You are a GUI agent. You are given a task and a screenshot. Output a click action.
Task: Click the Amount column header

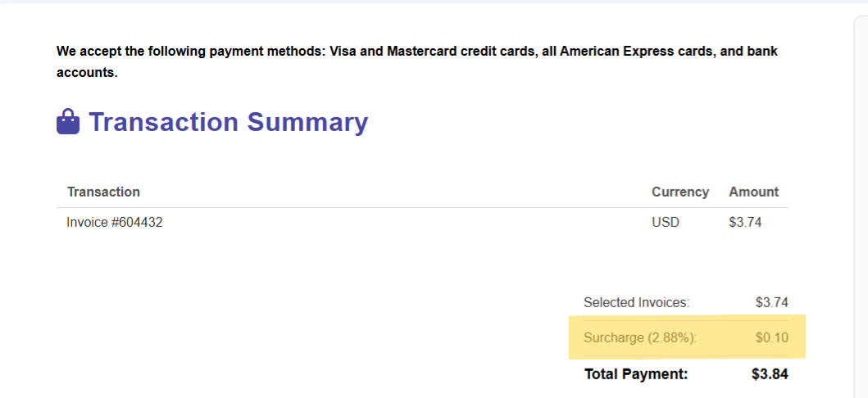click(754, 192)
